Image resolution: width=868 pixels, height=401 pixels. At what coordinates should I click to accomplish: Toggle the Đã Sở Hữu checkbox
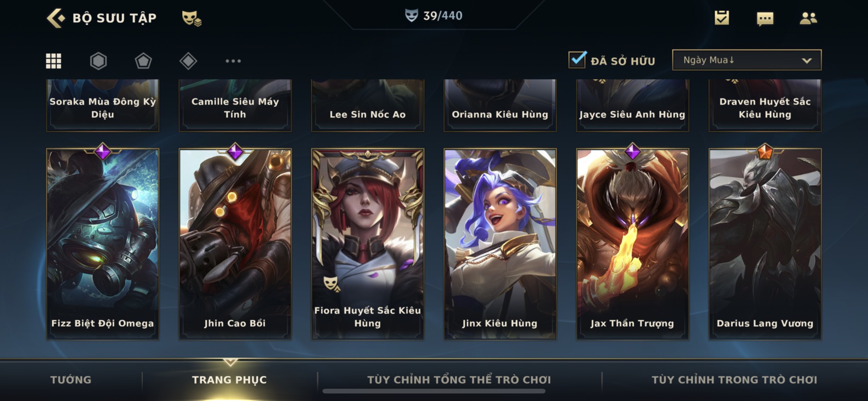point(578,60)
